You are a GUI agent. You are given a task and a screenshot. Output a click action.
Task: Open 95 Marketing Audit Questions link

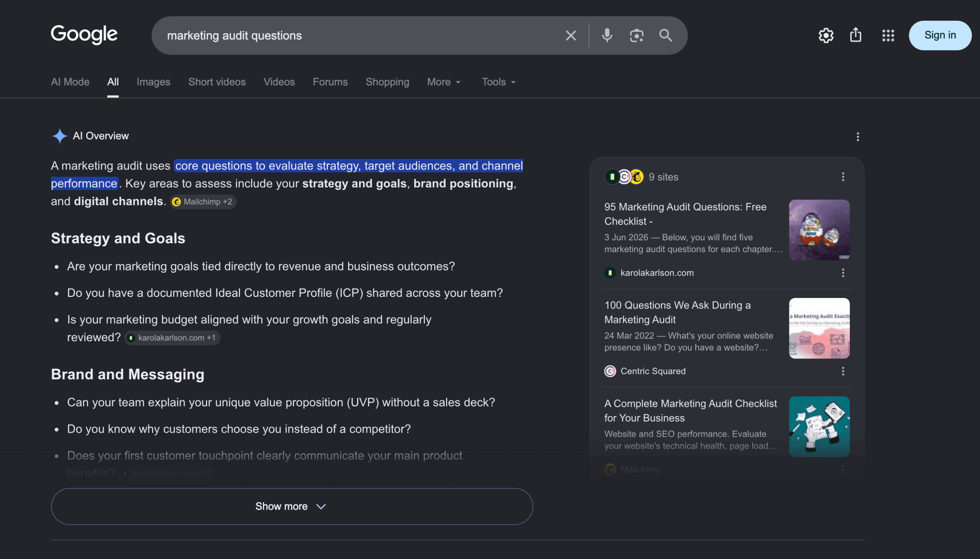coord(685,214)
